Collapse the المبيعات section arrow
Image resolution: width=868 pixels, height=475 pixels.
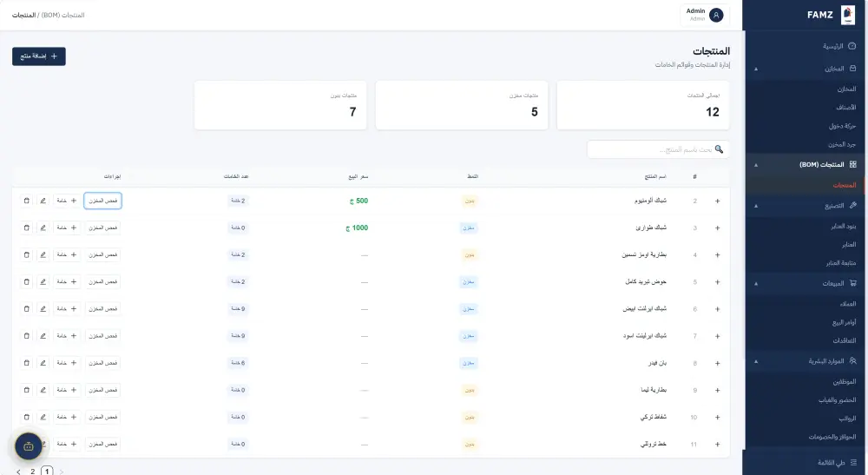tap(756, 283)
